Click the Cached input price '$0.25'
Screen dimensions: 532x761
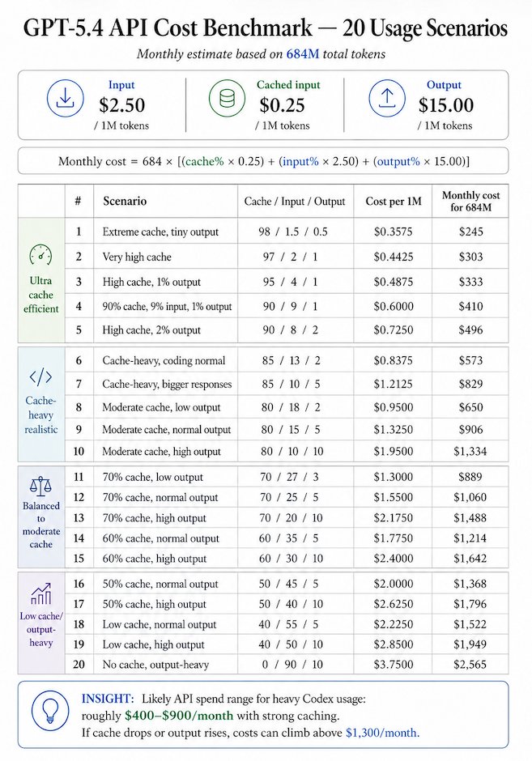pyautogui.click(x=282, y=104)
